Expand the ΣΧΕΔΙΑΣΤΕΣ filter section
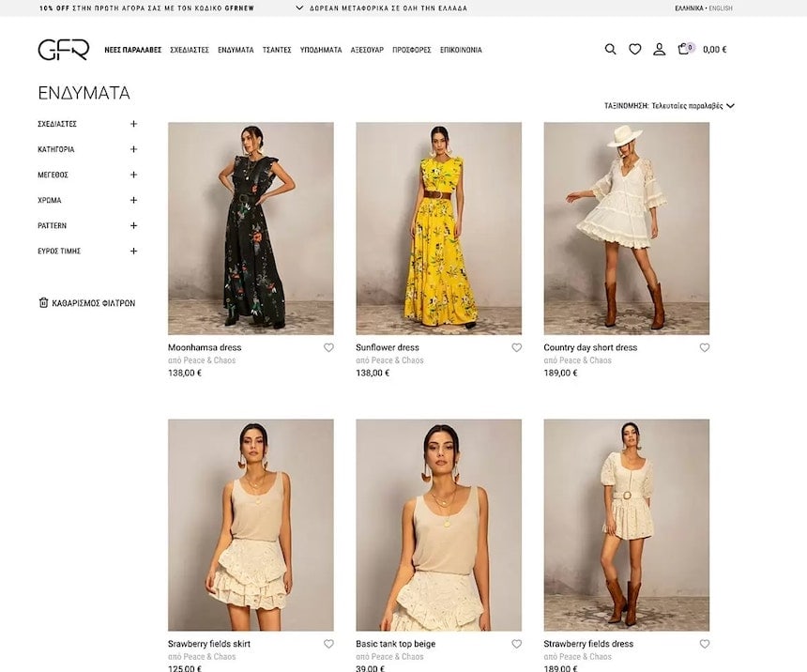 pyautogui.click(x=133, y=124)
